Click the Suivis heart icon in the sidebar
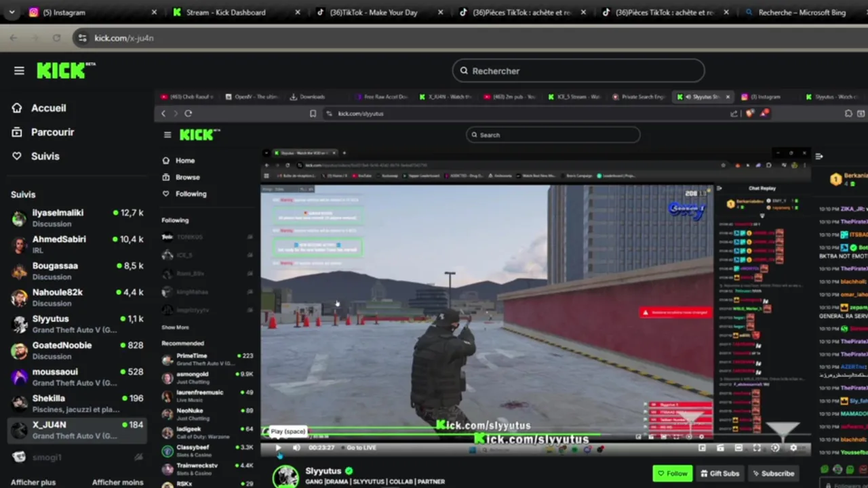Screen dimensions: 868x488 pyautogui.click(x=17, y=156)
